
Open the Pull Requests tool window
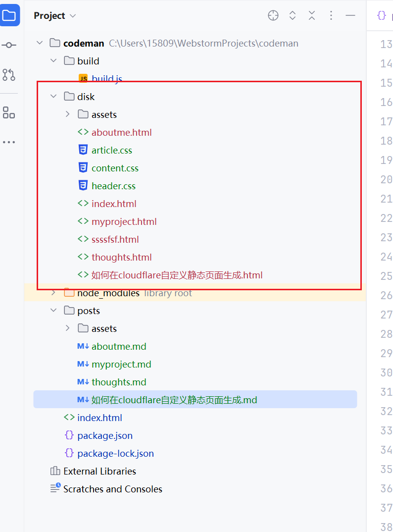click(x=9, y=75)
